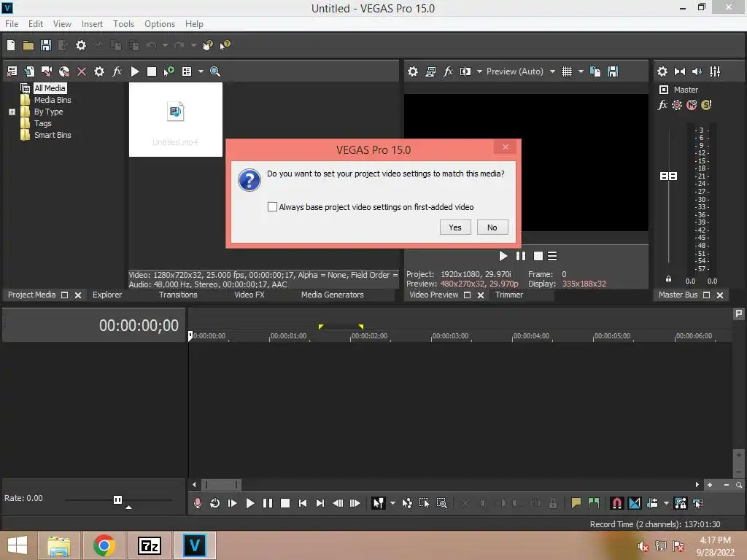The image size is (747, 560).
Task: Open the Tools menu
Action: point(123,24)
